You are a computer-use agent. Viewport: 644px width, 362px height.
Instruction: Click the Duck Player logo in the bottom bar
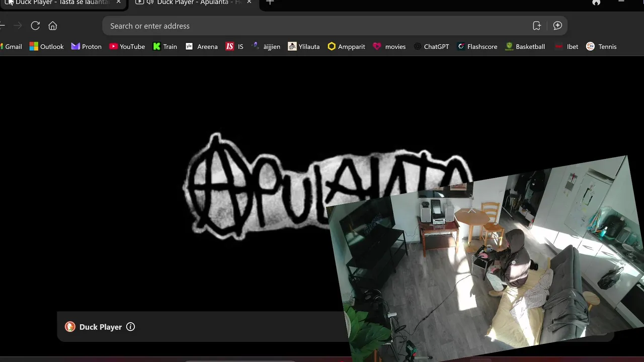(70, 327)
